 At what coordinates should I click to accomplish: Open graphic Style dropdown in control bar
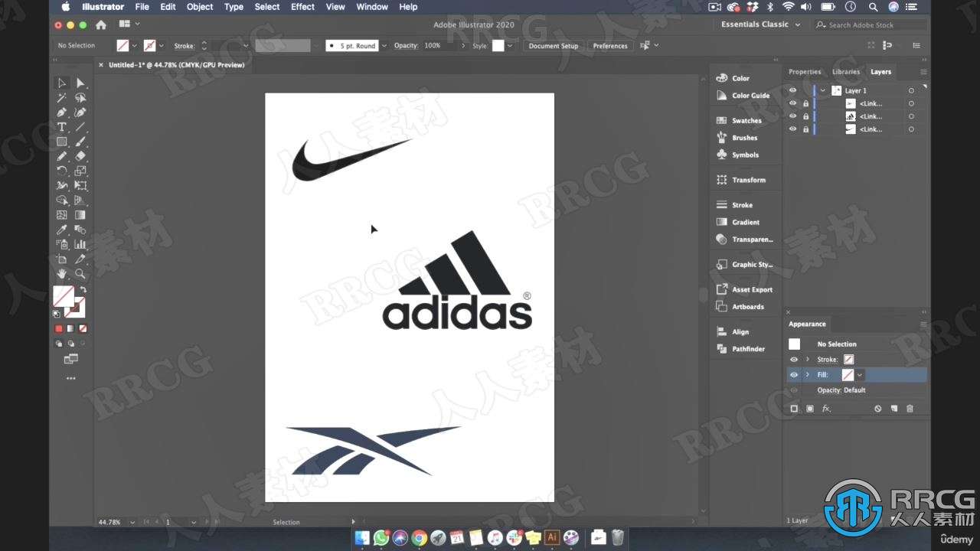pyautogui.click(x=510, y=46)
